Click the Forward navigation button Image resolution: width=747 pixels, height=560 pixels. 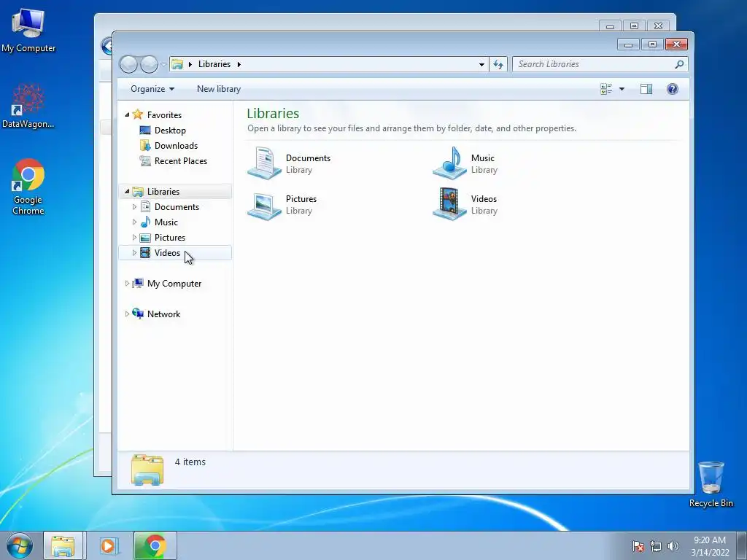click(x=149, y=64)
